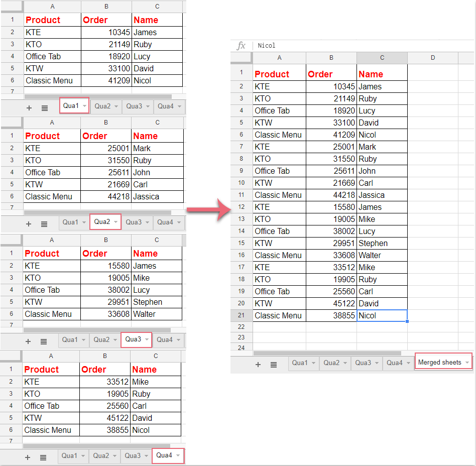Click add sheet plus in panel with Qua2 active
Screen dimensions: 476x466
[x=29, y=224]
